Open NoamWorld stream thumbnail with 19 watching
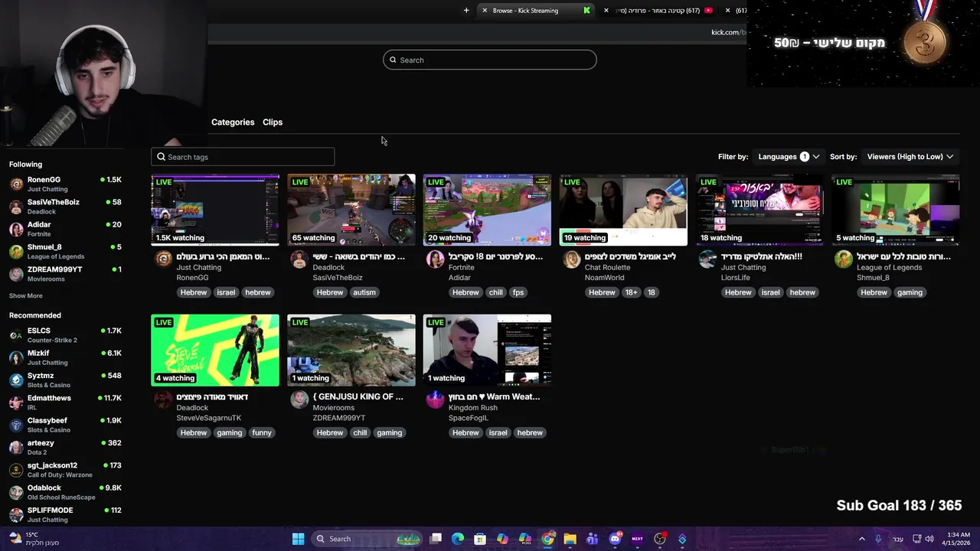The height and width of the screenshot is (551, 980). pos(623,210)
